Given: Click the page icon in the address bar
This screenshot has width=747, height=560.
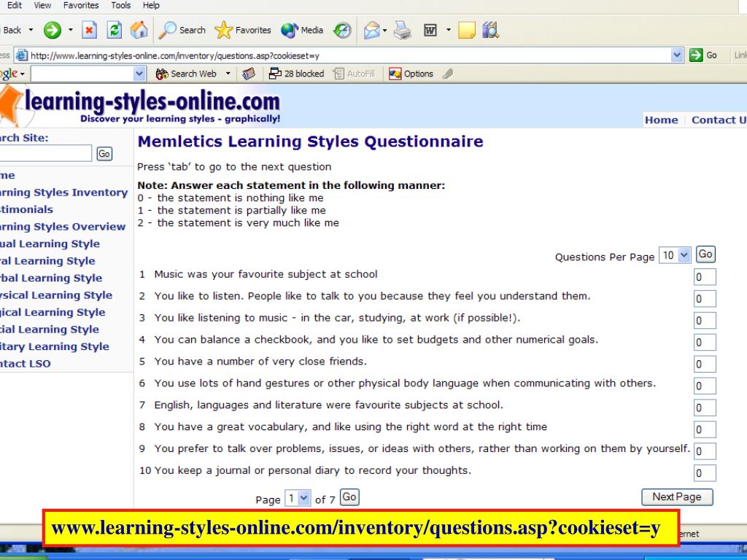Looking at the screenshot, I should coord(21,55).
